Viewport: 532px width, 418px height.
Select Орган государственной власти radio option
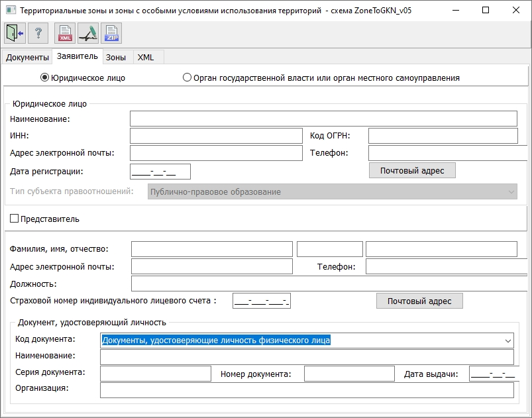click(x=187, y=78)
